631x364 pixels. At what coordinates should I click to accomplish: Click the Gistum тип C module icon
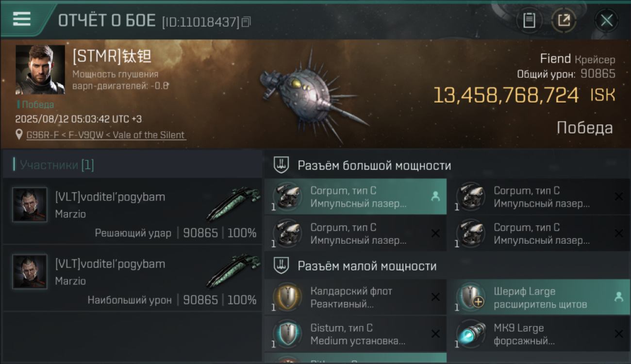coord(288,334)
